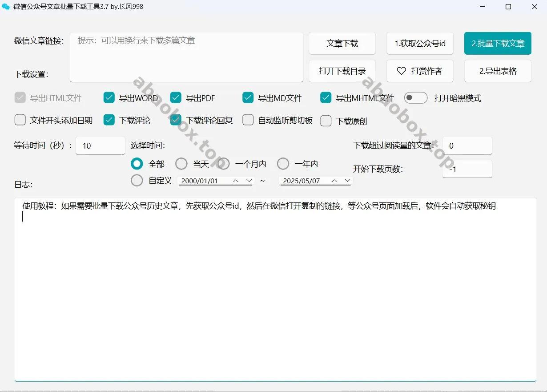Uncheck the 导出WORD checkbox
The image size is (547, 392).
[109, 98]
